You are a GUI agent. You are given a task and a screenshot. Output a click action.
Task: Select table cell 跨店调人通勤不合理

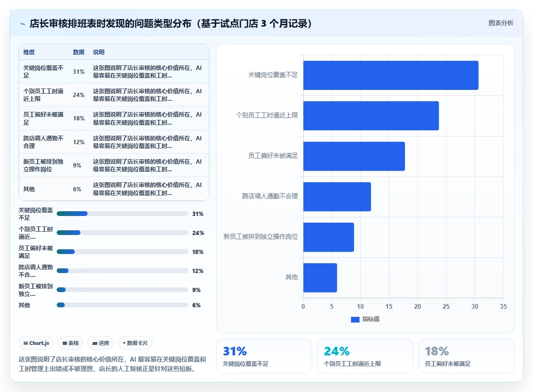(43, 142)
